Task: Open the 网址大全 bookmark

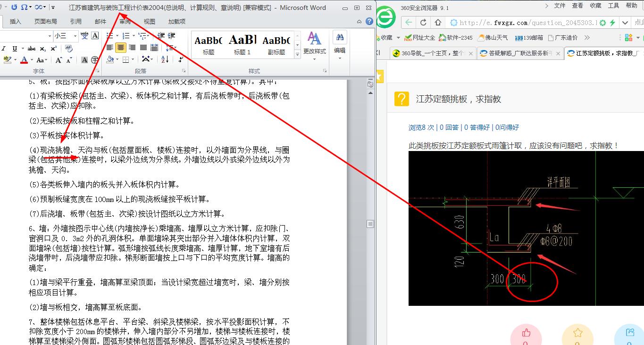Action: point(419,38)
